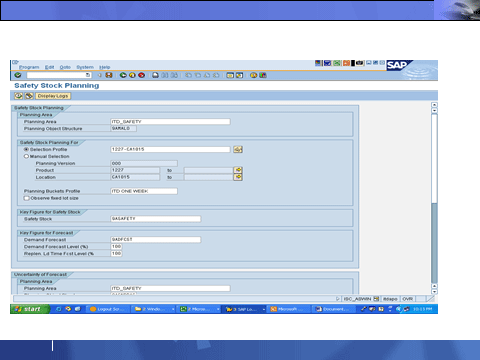
Task: Click the Next Page icon
Action: click(207, 76)
